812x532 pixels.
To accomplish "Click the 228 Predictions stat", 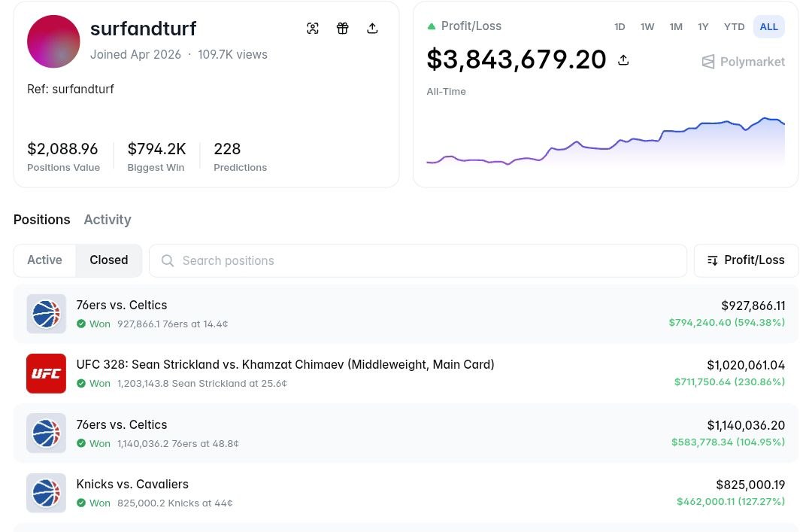I will 241,156.
